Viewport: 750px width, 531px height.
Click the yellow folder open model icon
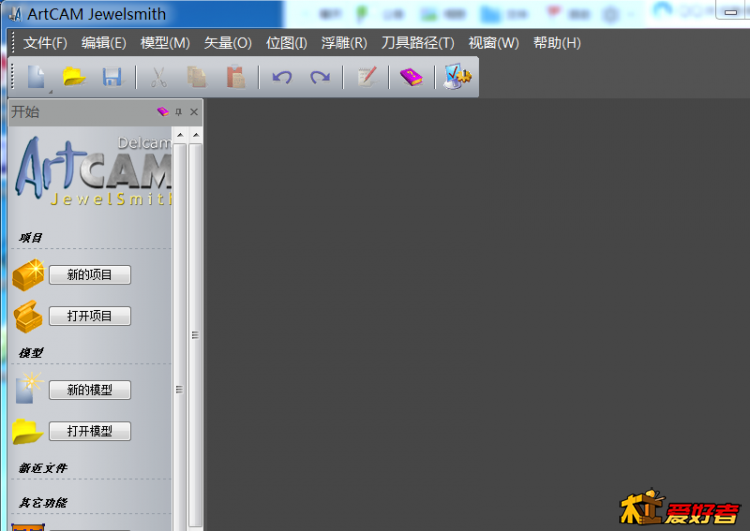click(x=27, y=431)
